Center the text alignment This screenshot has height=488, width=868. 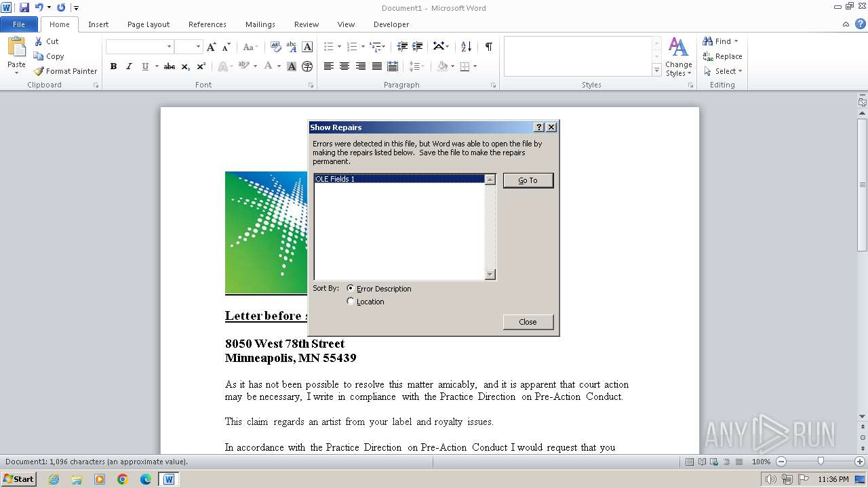click(344, 66)
